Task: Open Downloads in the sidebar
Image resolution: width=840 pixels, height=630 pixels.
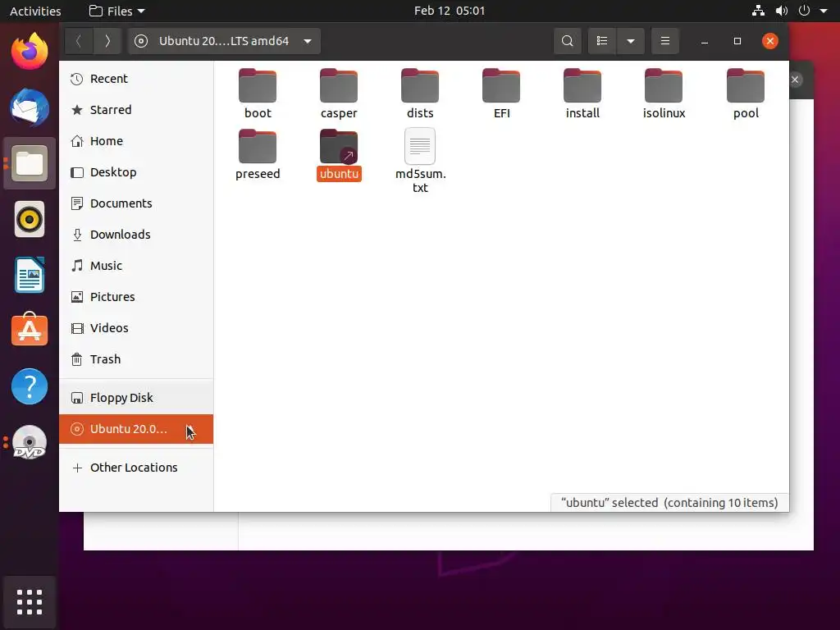Action: tap(136, 234)
